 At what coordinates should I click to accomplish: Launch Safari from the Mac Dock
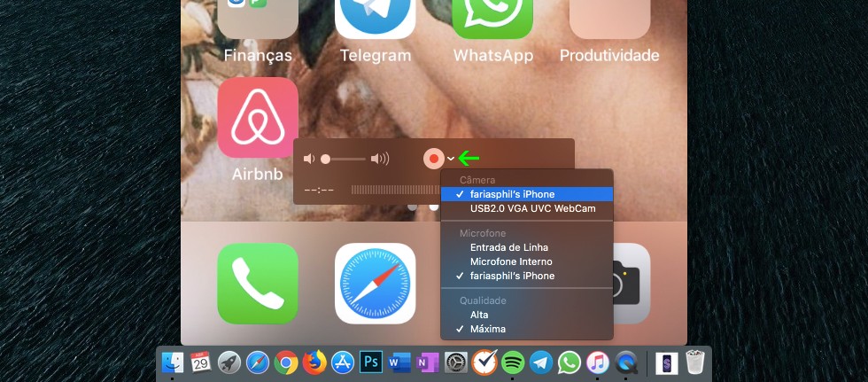258,363
